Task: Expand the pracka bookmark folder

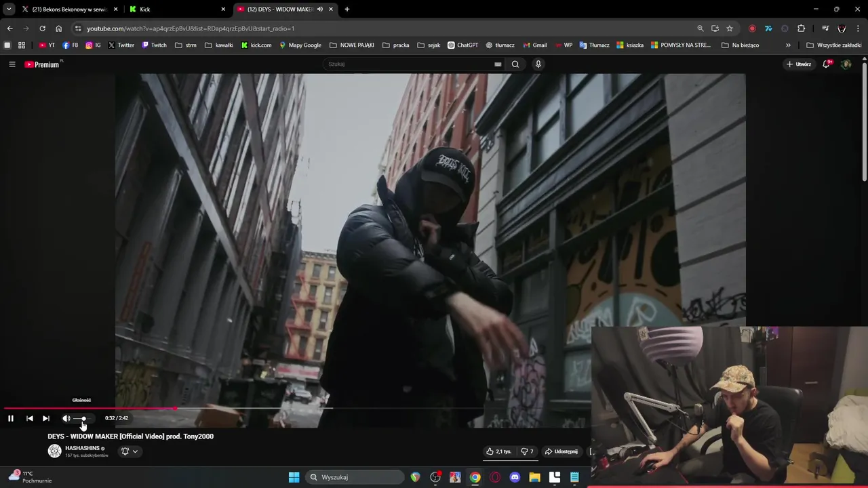Action: click(x=396, y=45)
